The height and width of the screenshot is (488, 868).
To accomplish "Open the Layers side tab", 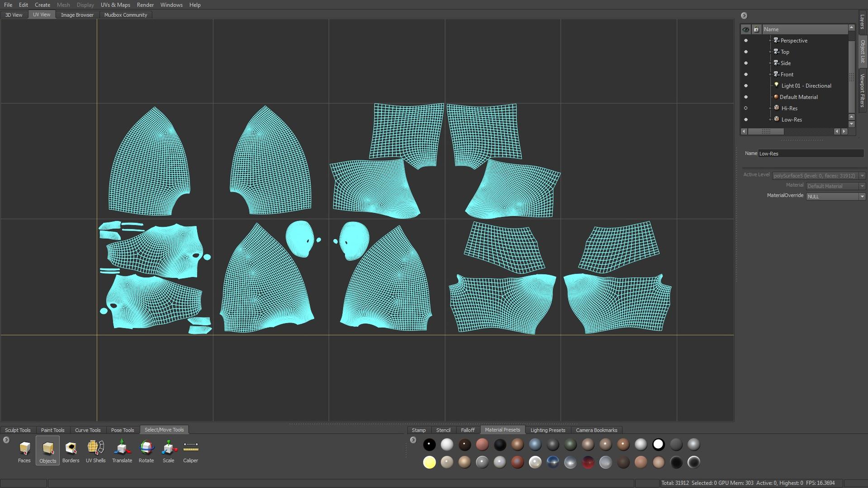I will click(863, 21).
